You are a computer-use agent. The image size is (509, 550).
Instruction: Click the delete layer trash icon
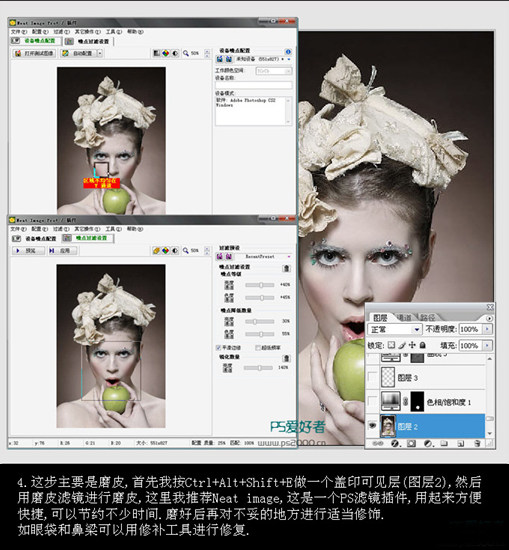477,444
